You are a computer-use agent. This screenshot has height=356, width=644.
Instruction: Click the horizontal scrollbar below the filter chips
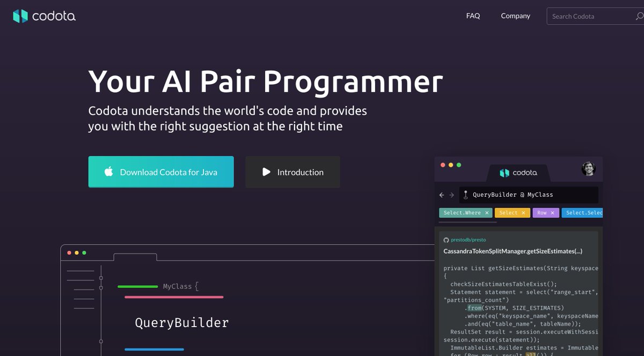click(x=467, y=222)
